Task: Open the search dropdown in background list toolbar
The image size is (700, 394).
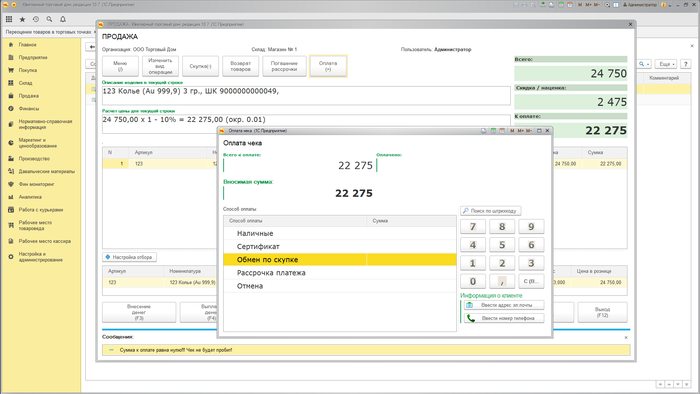Action: [x=644, y=64]
